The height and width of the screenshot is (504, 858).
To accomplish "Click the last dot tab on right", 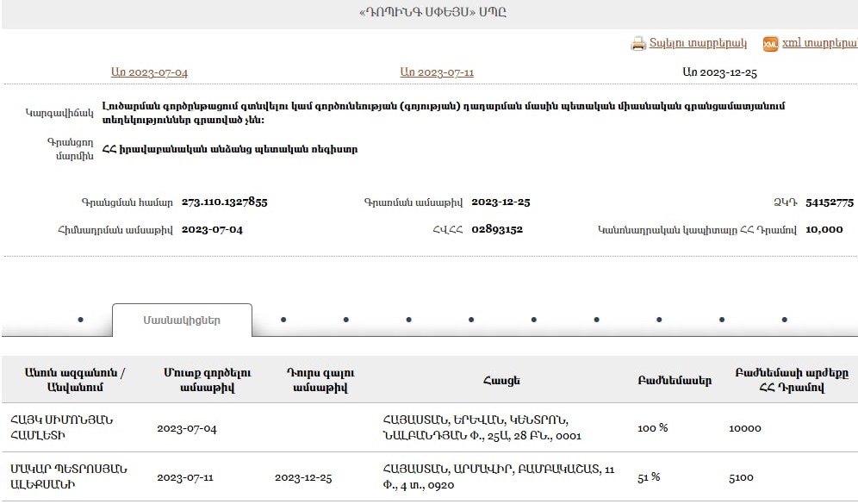I will 785,320.
